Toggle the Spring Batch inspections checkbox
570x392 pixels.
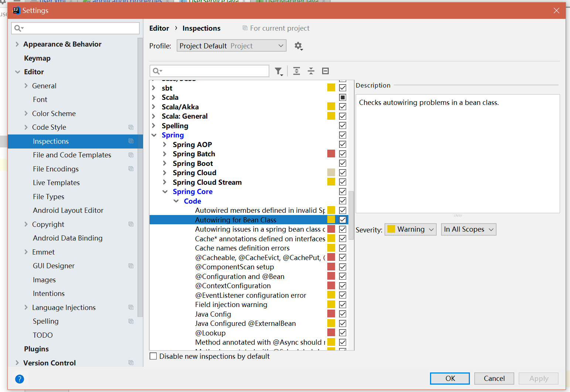(x=343, y=154)
